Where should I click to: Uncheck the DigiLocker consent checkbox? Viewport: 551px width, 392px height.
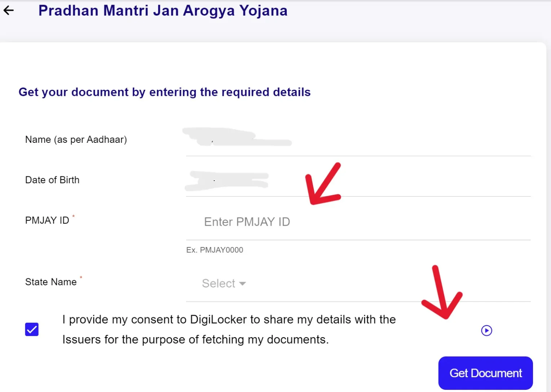(x=32, y=329)
